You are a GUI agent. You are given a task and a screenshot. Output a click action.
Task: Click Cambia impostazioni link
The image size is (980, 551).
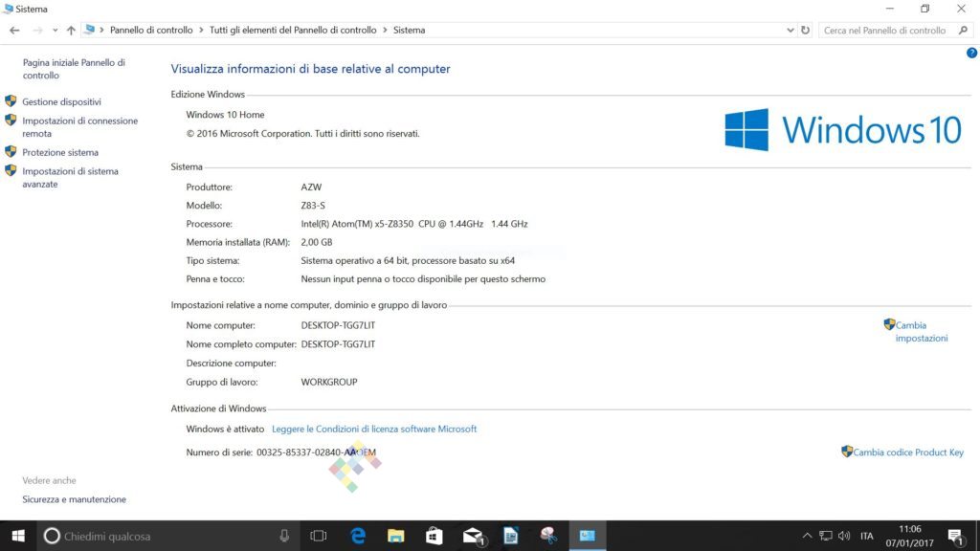[x=922, y=332]
